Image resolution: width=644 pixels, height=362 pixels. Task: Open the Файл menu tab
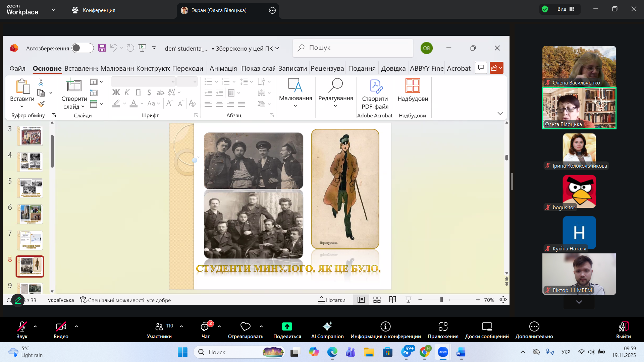(17, 68)
